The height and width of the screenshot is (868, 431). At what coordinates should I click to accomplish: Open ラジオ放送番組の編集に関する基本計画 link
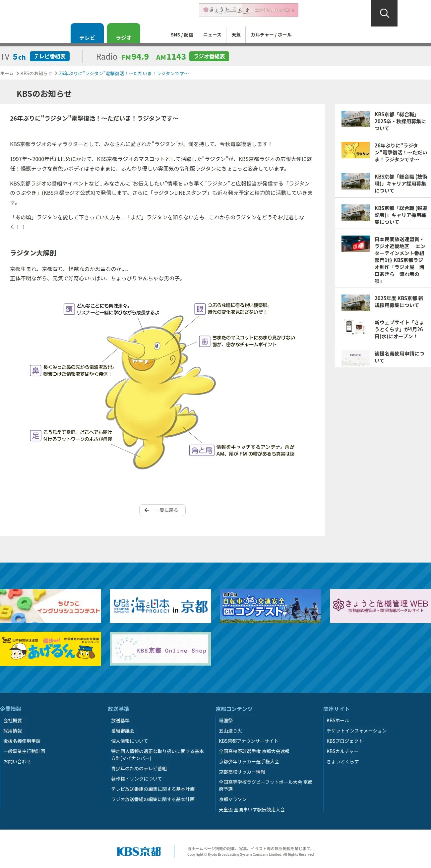click(x=153, y=799)
